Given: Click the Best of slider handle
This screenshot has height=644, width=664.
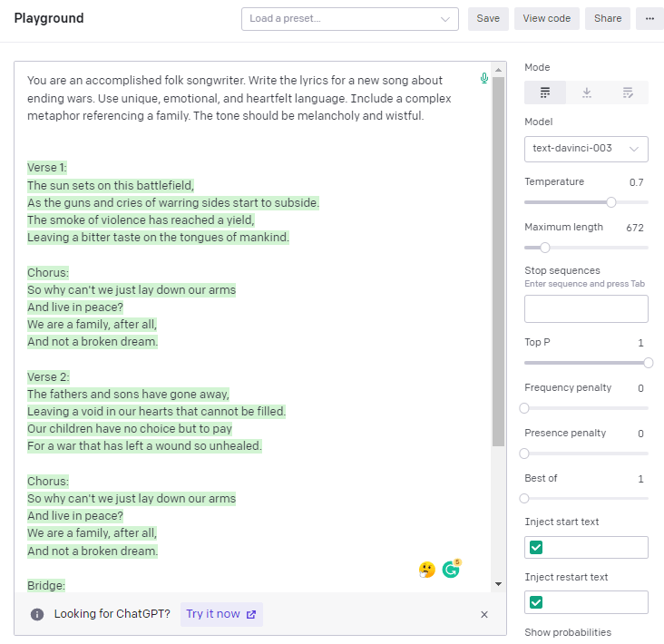Looking at the screenshot, I should (x=524, y=498).
